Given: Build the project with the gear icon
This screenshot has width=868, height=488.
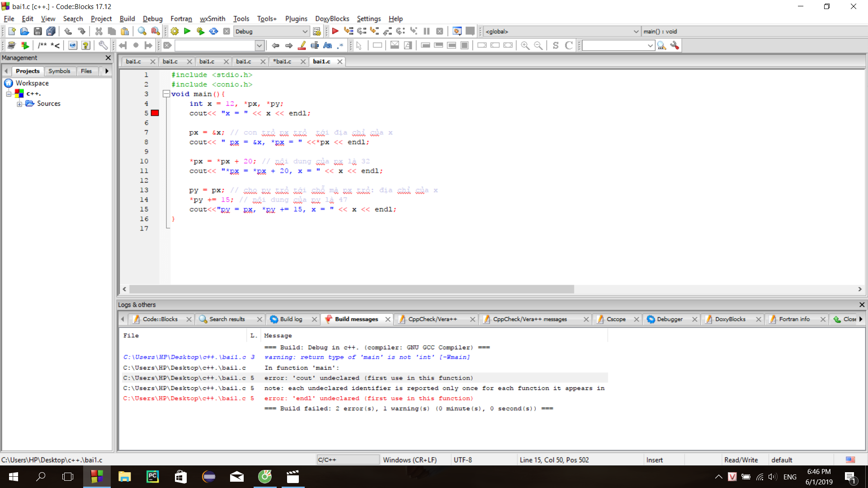Looking at the screenshot, I should [x=175, y=31].
